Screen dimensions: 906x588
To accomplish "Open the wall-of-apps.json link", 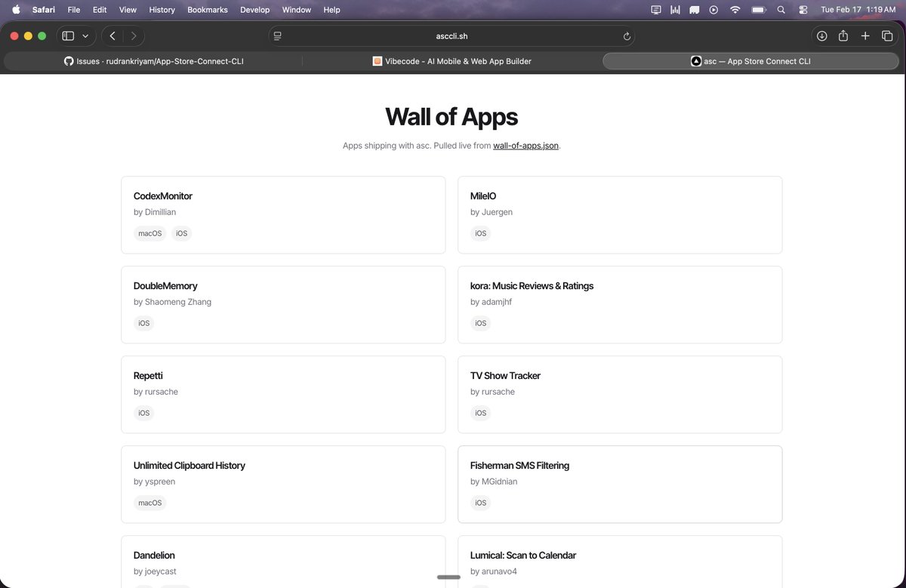I will pyautogui.click(x=526, y=146).
